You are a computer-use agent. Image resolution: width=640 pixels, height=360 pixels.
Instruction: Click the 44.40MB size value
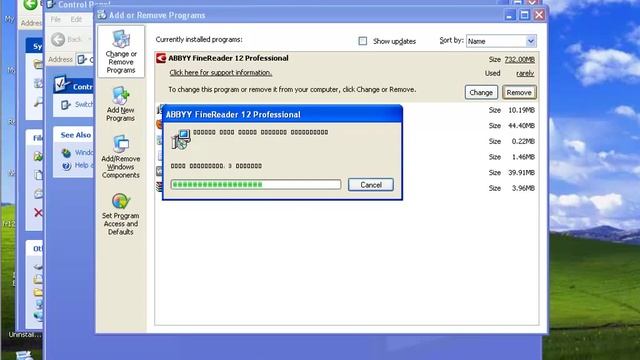[x=521, y=126]
